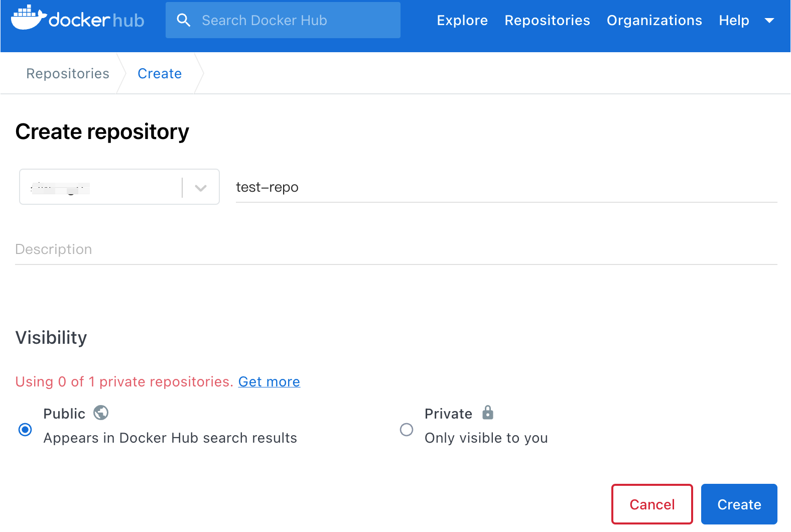
Task: Open the namespace dropdown chevron
Action: [x=201, y=188]
